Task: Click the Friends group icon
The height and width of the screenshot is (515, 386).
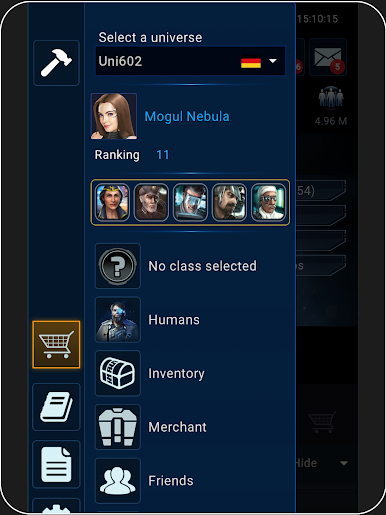Action: click(x=118, y=481)
